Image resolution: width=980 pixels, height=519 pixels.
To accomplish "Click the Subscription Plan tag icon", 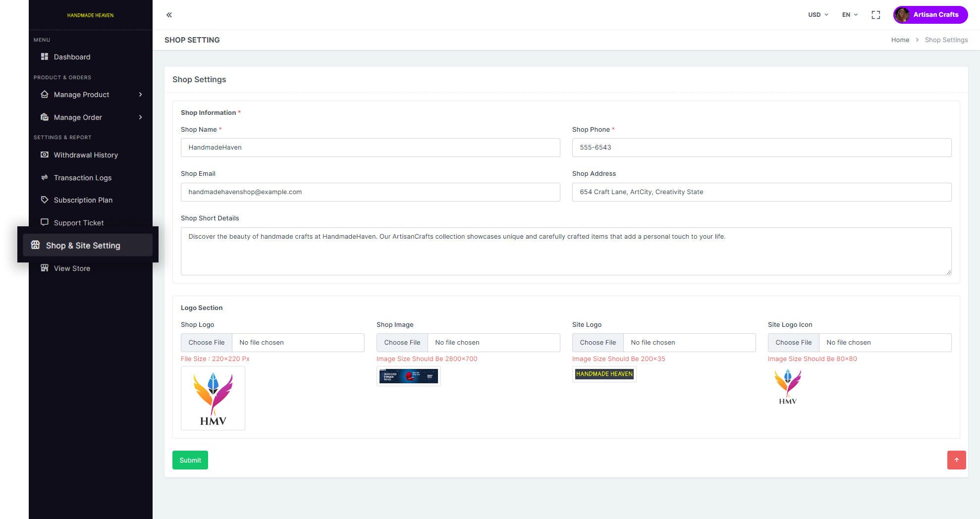I will click(45, 200).
